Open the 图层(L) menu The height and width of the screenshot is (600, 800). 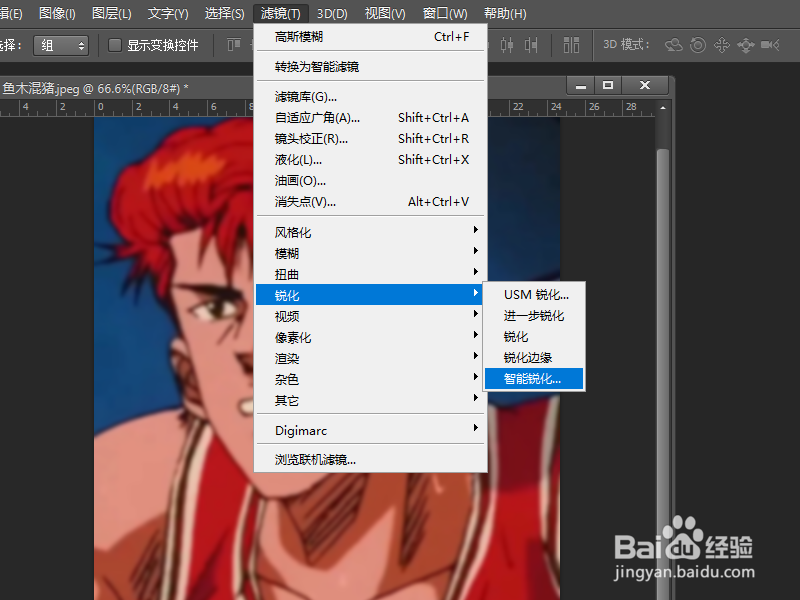(x=112, y=13)
